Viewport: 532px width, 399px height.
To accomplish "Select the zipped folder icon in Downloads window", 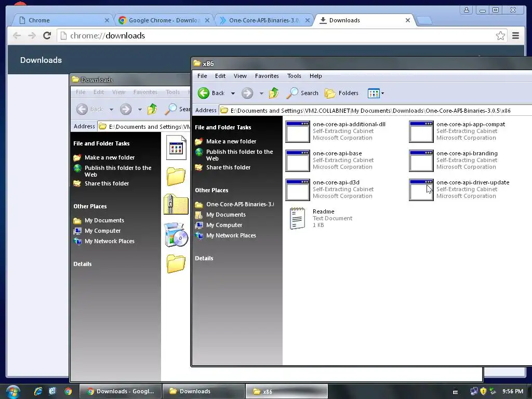I will (176, 204).
